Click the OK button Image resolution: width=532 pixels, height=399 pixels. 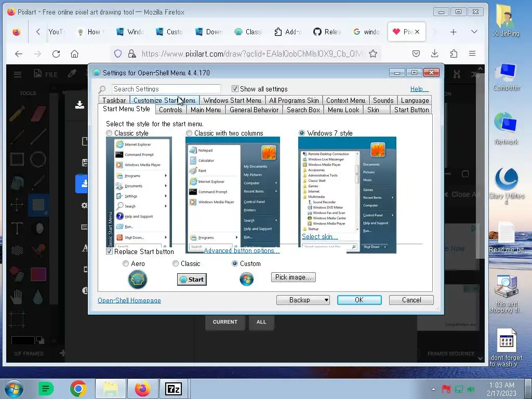tap(360, 300)
